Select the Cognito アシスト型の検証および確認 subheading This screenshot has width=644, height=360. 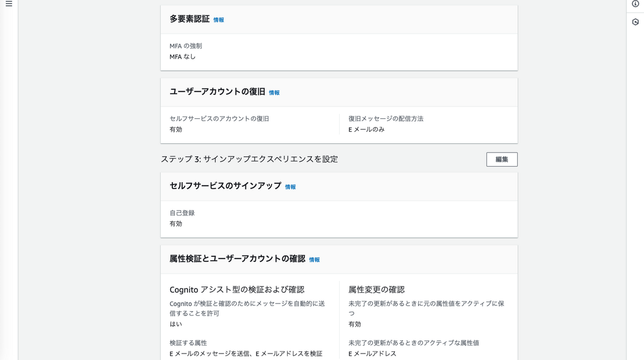click(x=237, y=290)
